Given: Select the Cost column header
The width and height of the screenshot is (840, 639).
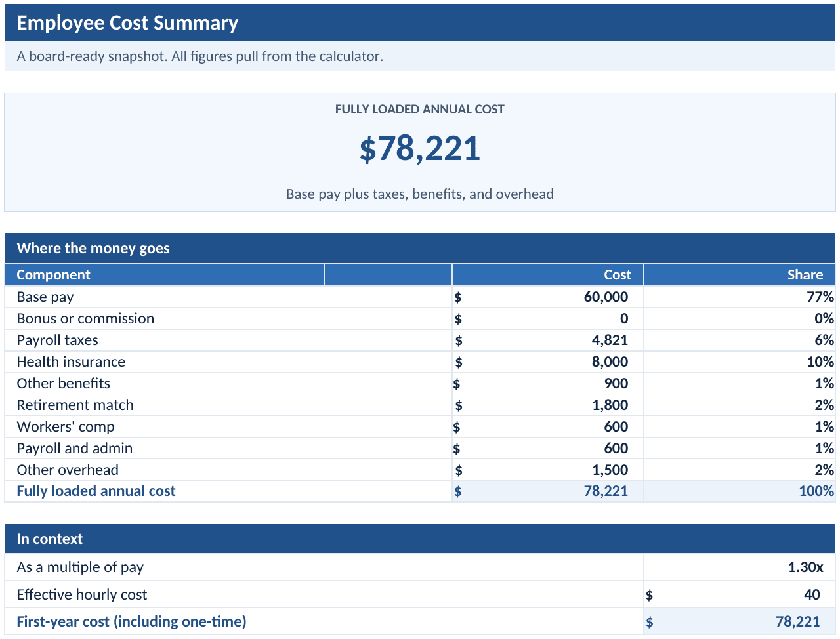Looking at the screenshot, I should pos(548,275).
